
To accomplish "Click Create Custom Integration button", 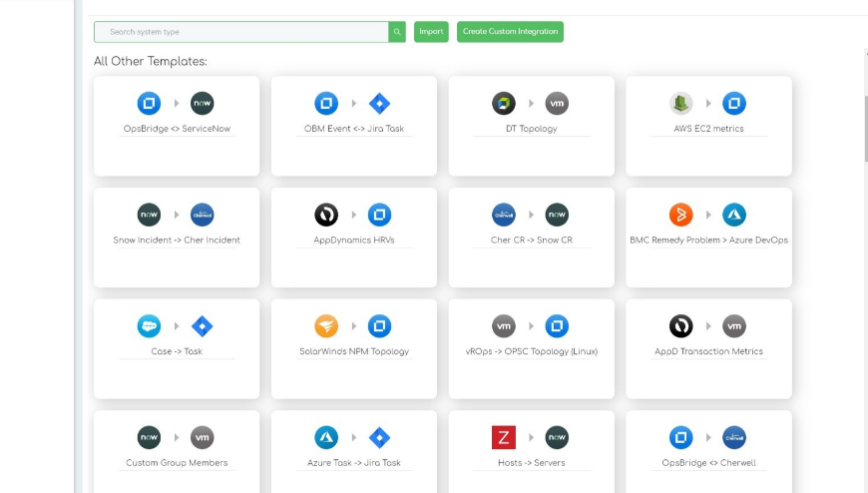I will (510, 32).
